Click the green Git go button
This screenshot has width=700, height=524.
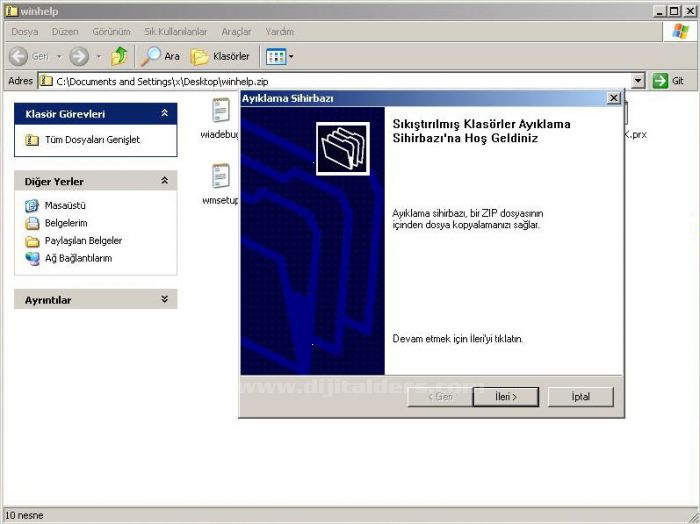(668, 81)
